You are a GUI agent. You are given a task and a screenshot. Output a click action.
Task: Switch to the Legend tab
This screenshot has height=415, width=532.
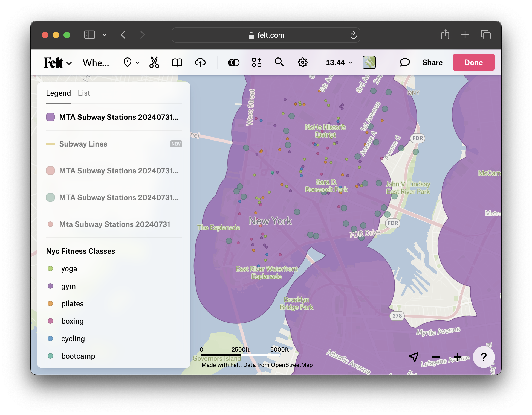(58, 93)
